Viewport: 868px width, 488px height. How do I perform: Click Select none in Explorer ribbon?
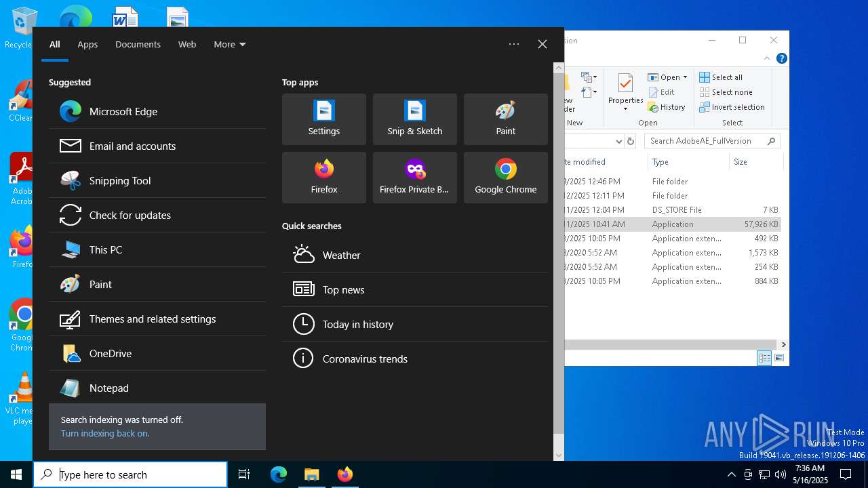pyautogui.click(x=726, y=92)
